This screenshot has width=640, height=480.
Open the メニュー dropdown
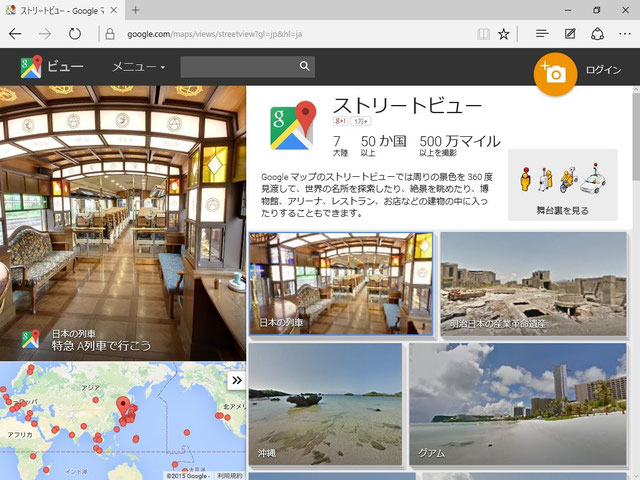pos(139,67)
